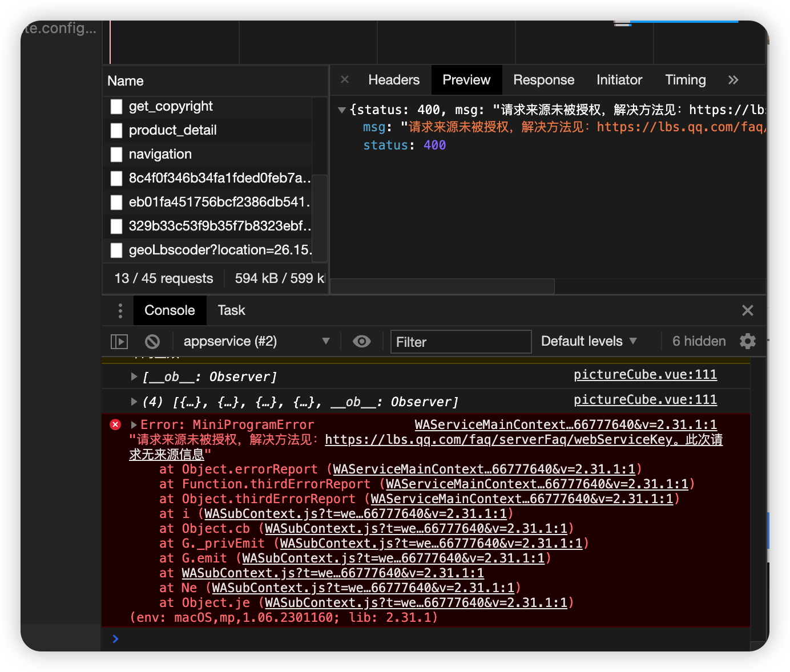Open console settings gear
The width and height of the screenshot is (790, 672).
point(747,341)
